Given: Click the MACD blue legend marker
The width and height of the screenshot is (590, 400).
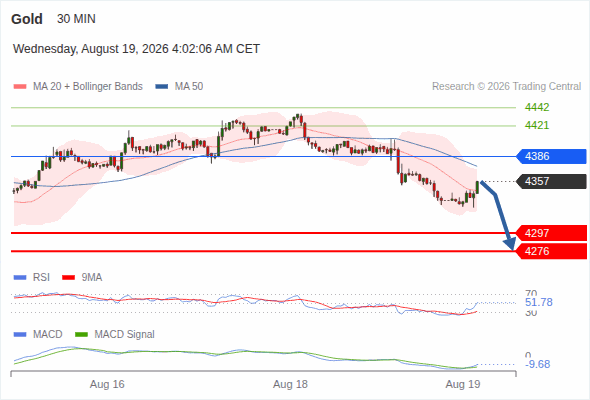Looking at the screenshot, I should 20,335.
